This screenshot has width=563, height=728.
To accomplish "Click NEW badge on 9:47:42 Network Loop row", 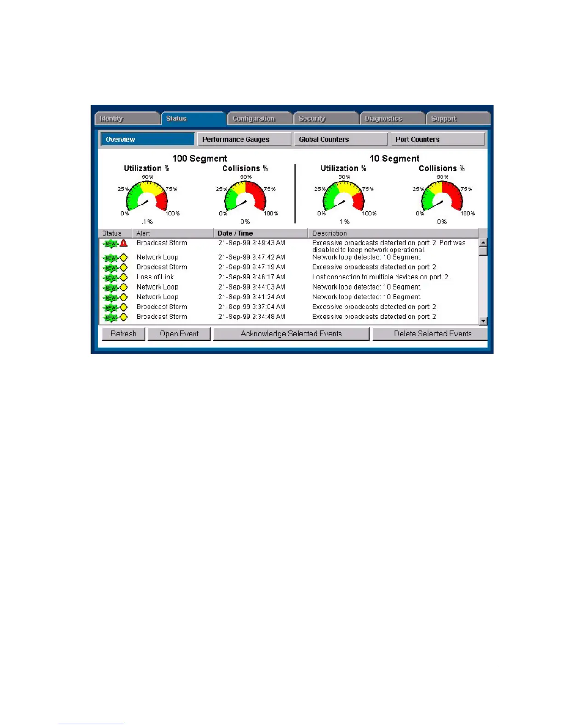I will 110,258.
